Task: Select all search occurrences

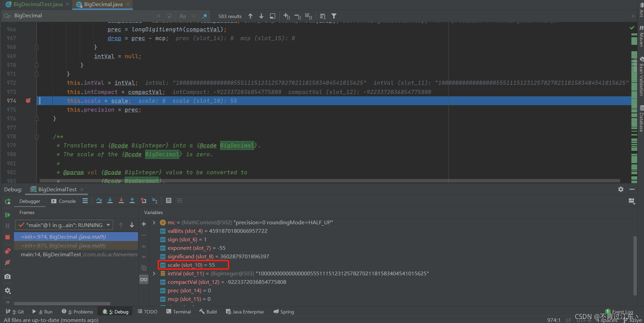Action: [309, 16]
